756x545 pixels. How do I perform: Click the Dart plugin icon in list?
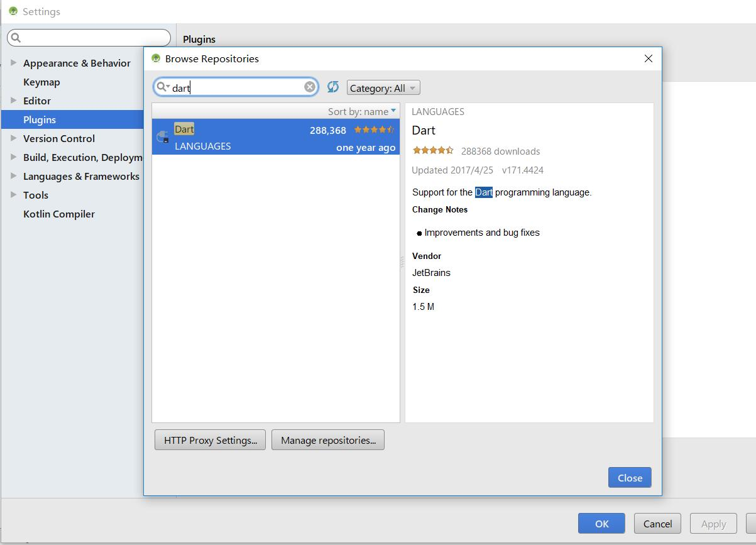[163, 137]
